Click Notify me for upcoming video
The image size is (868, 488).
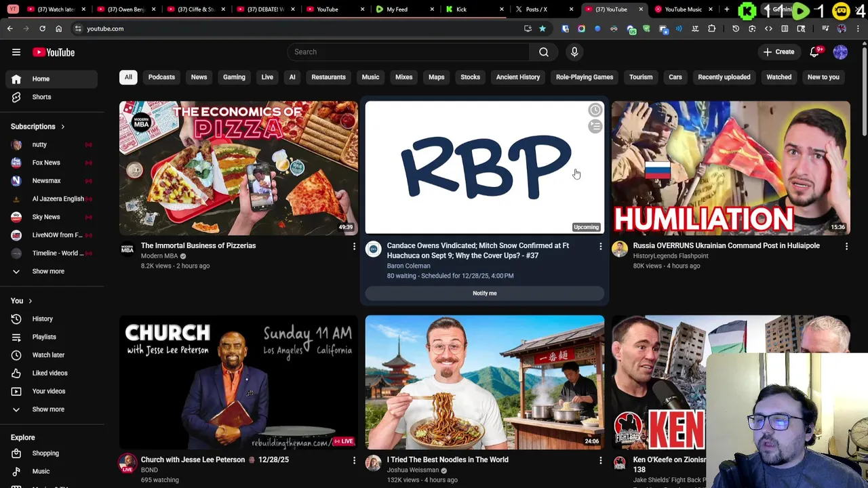[x=484, y=293]
